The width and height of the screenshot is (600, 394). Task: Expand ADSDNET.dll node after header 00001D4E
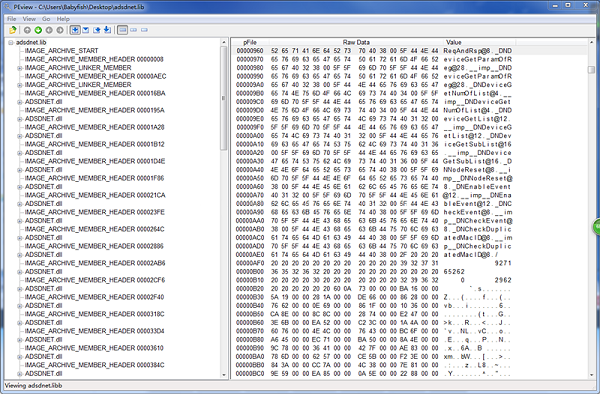pyautogui.click(x=20, y=170)
